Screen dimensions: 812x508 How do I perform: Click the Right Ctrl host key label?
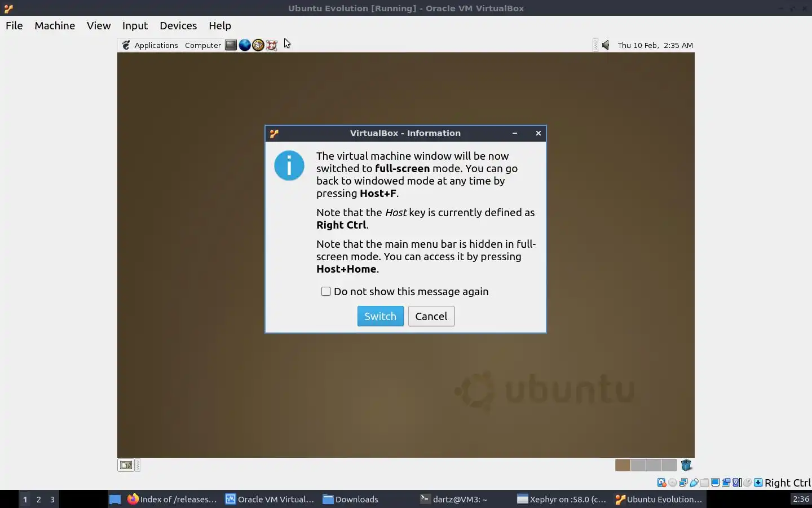[x=788, y=483]
